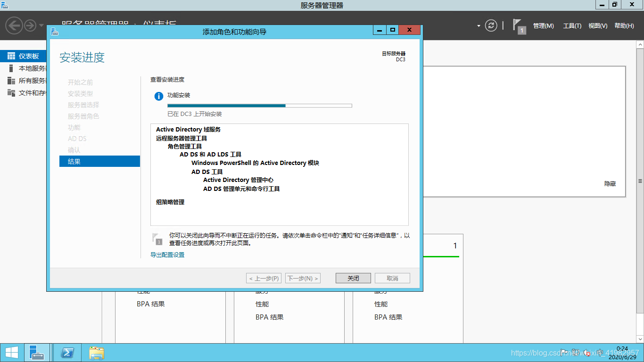644x362 pixels.
Task: Click the Server Manager title bar icon
Action: tap(4, 5)
